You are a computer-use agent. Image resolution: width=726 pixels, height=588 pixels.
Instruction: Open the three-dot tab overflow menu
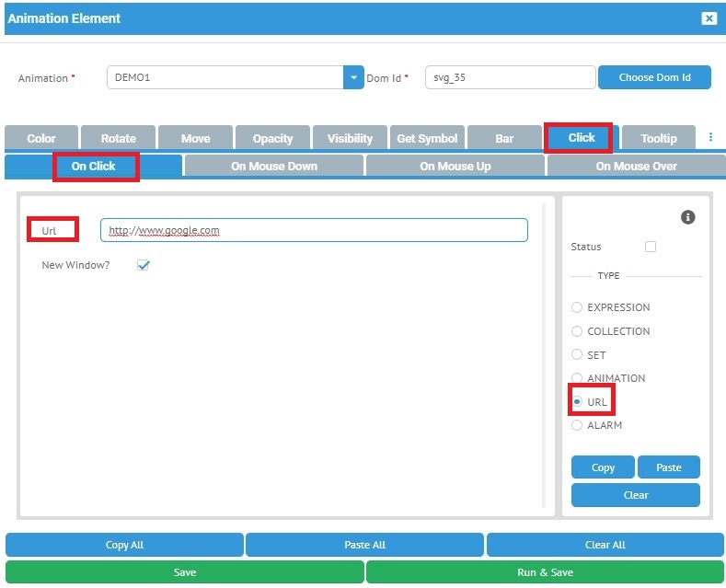[x=710, y=137]
